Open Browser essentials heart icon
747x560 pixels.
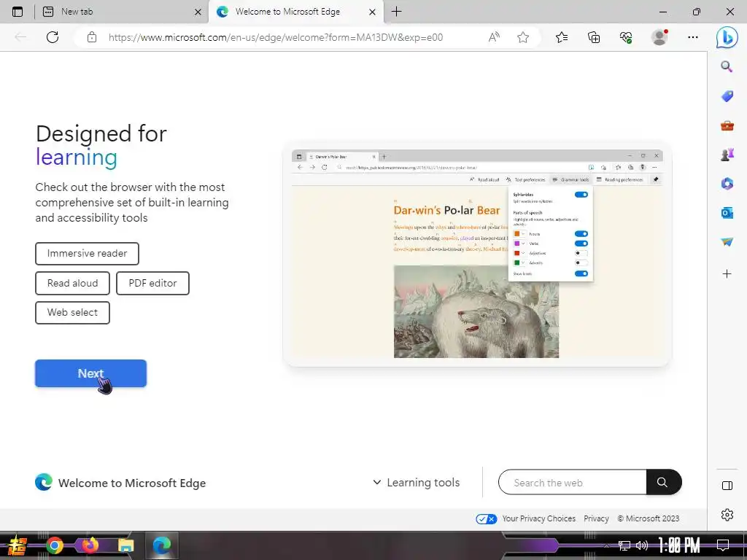pyautogui.click(x=626, y=37)
